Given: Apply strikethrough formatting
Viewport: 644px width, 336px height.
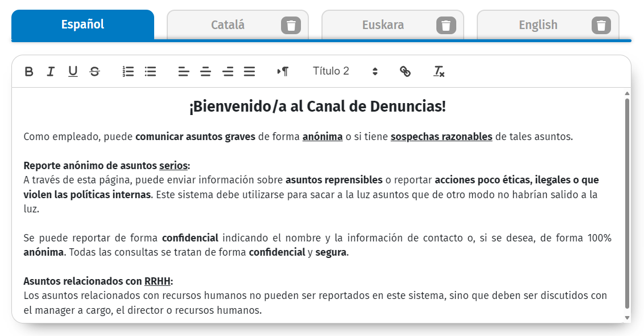Looking at the screenshot, I should (x=94, y=71).
